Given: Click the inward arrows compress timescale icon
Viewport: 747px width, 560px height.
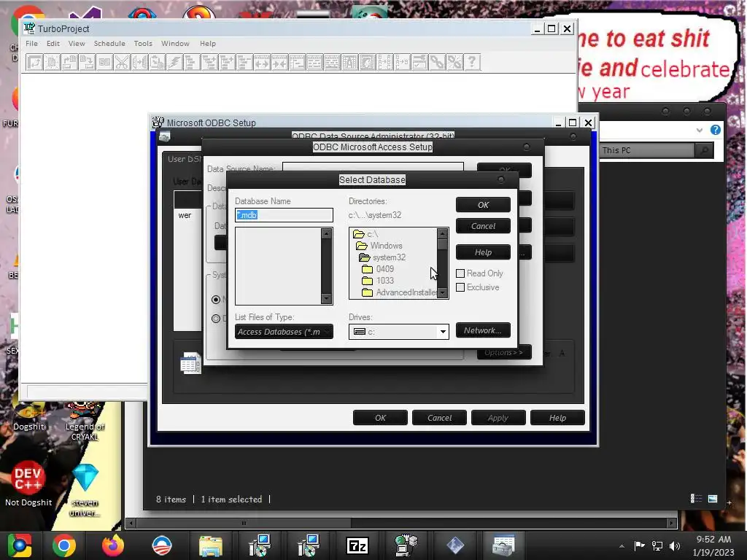Looking at the screenshot, I should (x=279, y=63).
